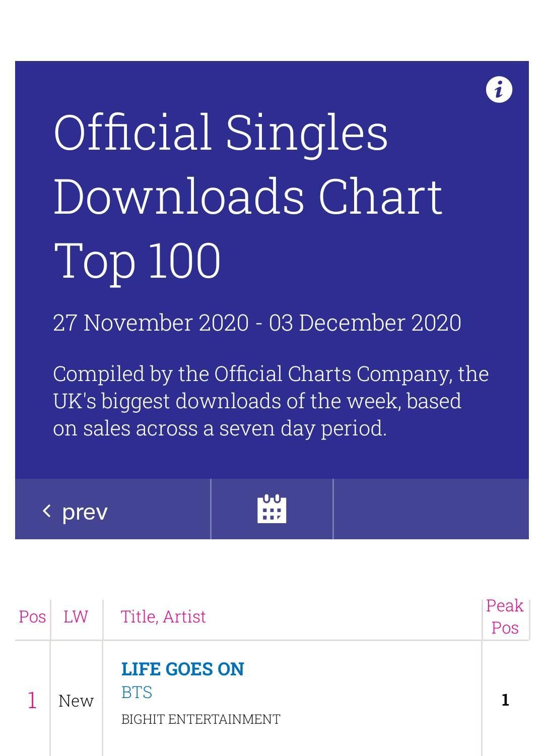Select the Peak Pos column header
The width and height of the screenshot is (544, 756).
(505, 616)
